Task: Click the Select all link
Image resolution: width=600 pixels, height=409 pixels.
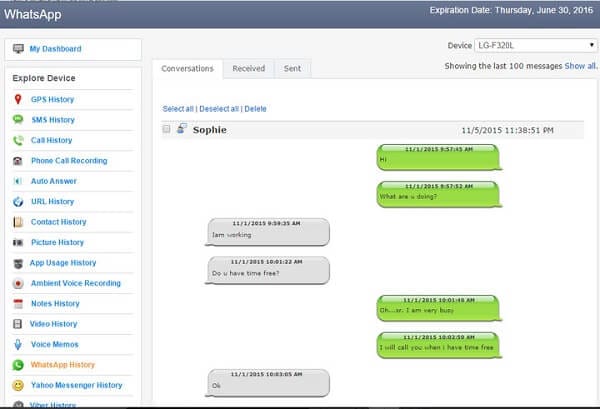Action: 178,108
